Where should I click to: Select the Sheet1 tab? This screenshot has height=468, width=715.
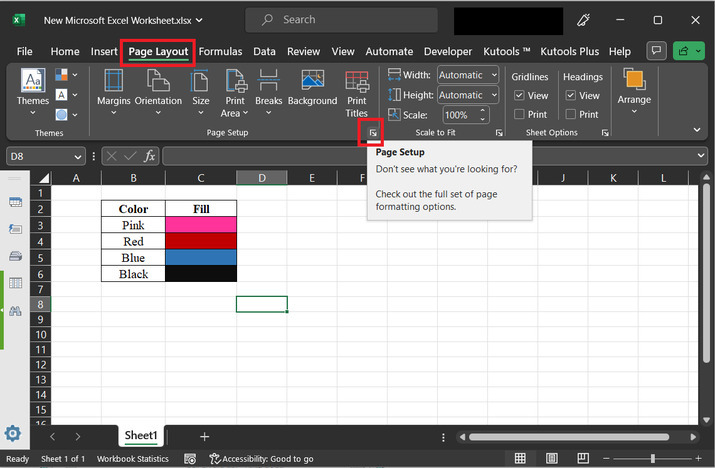tap(141, 436)
